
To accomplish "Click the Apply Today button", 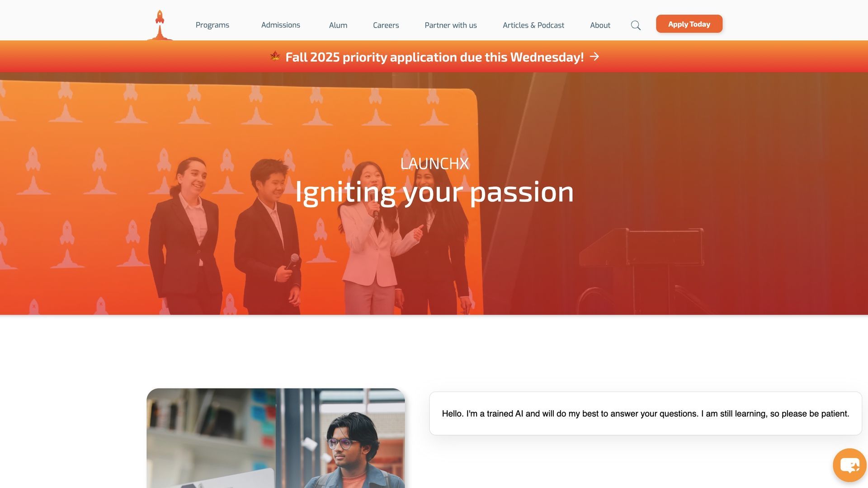I will click(x=689, y=24).
